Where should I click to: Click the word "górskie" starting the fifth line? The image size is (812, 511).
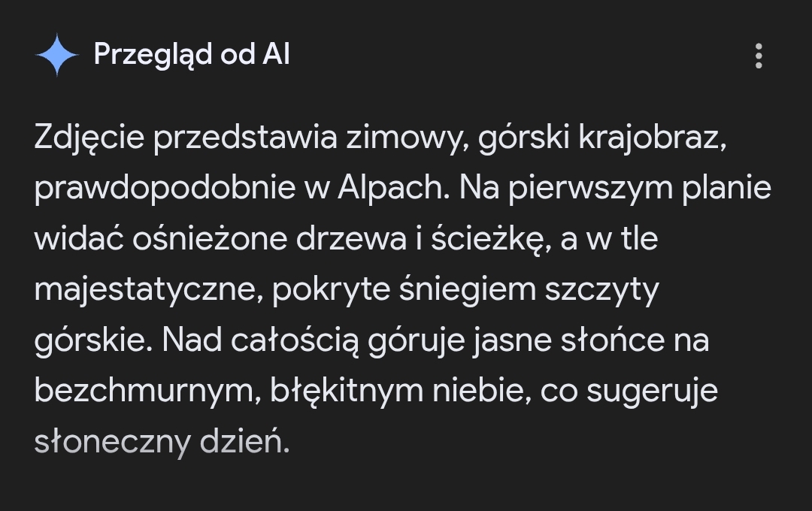pos(91,340)
